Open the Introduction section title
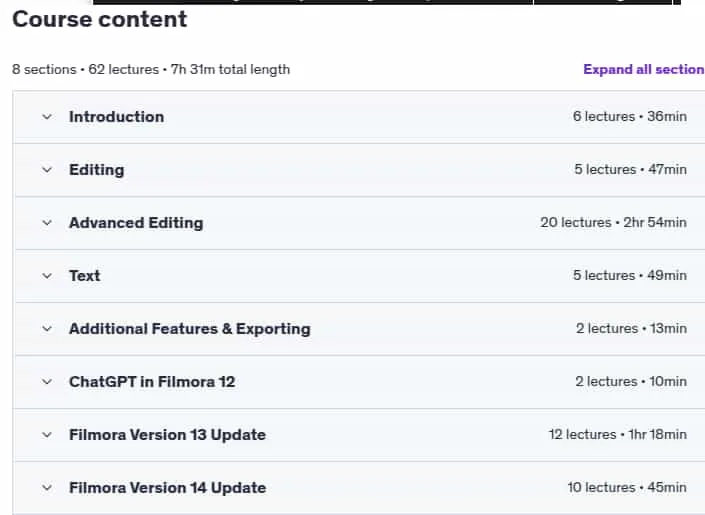Screen dimensions: 705x515 point(116,117)
